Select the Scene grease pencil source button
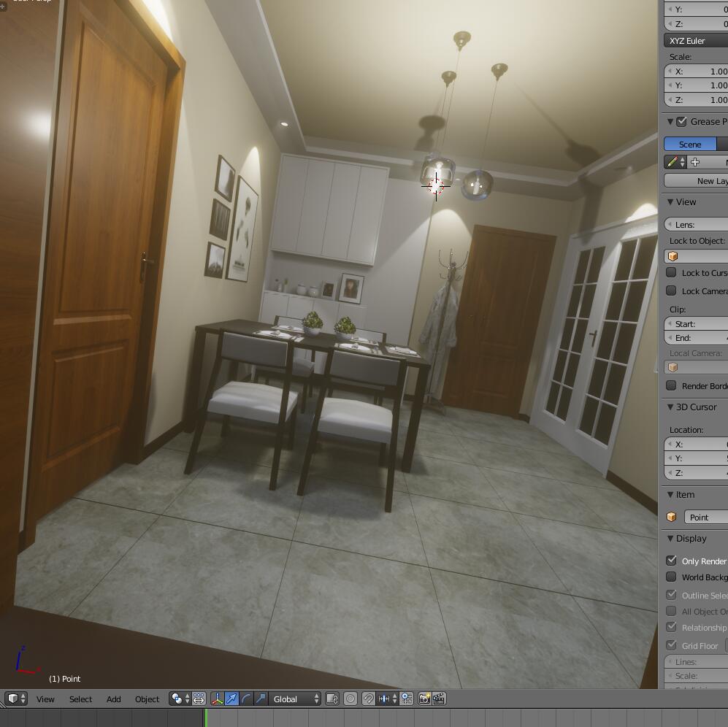Image resolution: width=728 pixels, height=727 pixels. pos(690,145)
